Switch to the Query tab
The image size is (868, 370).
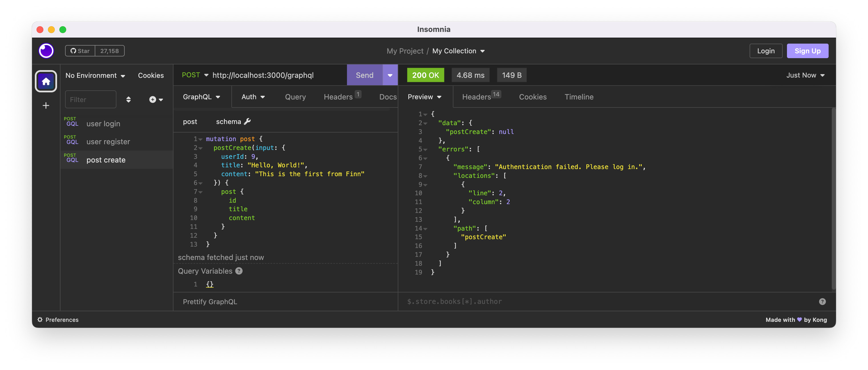(x=295, y=97)
